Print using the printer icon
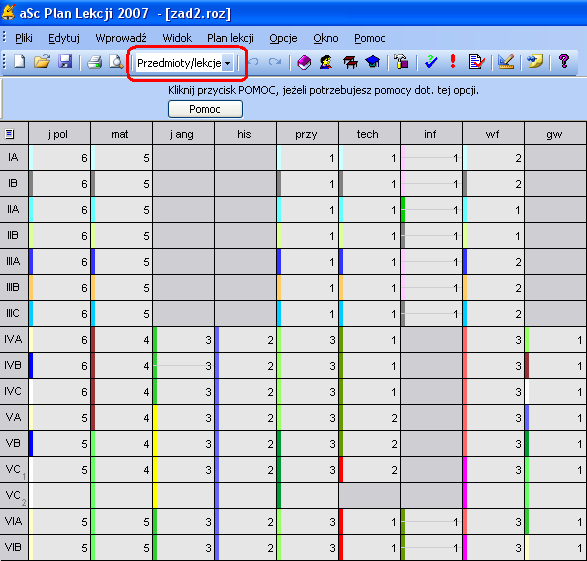The width and height of the screenshot is (587, 561). click(94, 62)
